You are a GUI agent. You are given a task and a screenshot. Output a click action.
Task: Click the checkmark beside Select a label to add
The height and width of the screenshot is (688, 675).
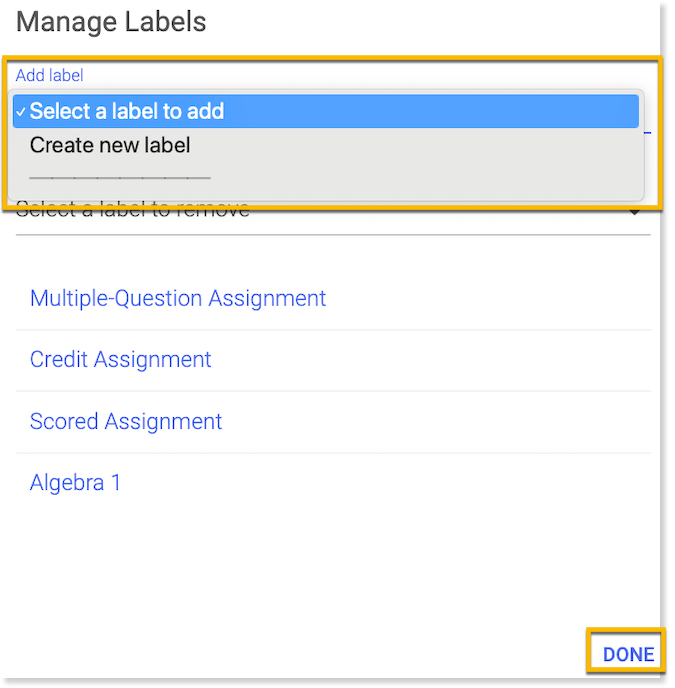point(21,112)
